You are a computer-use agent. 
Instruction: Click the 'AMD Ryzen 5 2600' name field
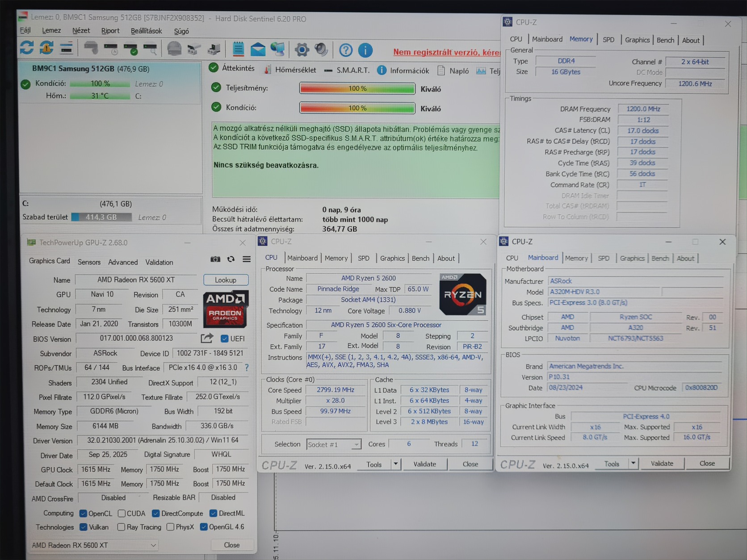click(369, 278)
